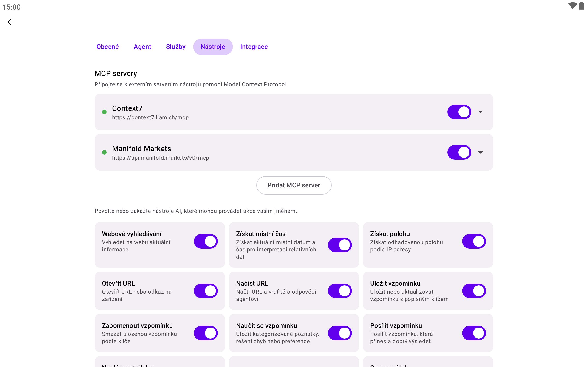
Task: Expand the Context7 server details
Action: pyautogui.click(x=480, y=112)
